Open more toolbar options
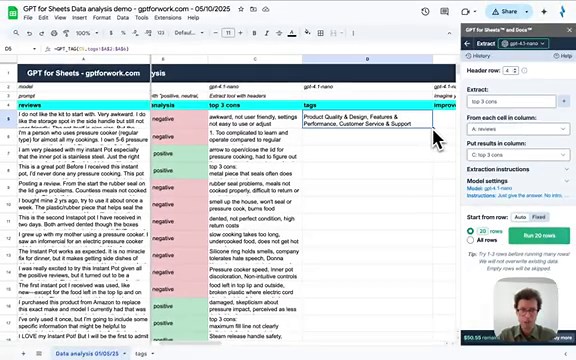 point(353,33)
